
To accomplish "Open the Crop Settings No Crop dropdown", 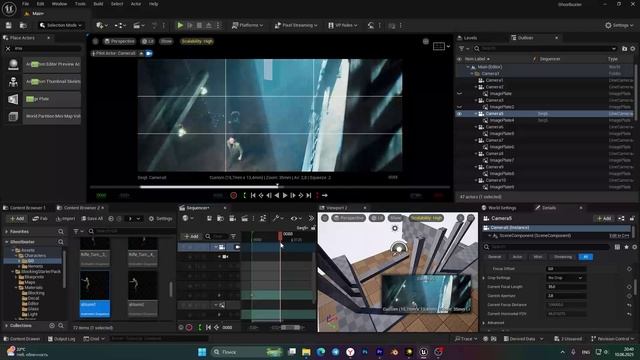I will point(566,278).
